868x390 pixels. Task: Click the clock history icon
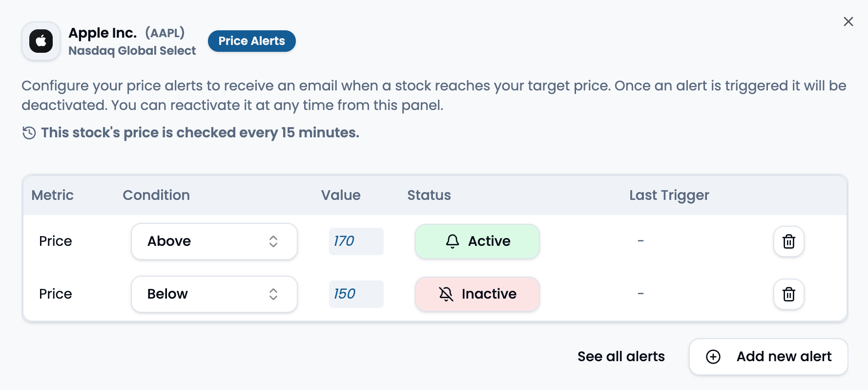tap(29, 132)
